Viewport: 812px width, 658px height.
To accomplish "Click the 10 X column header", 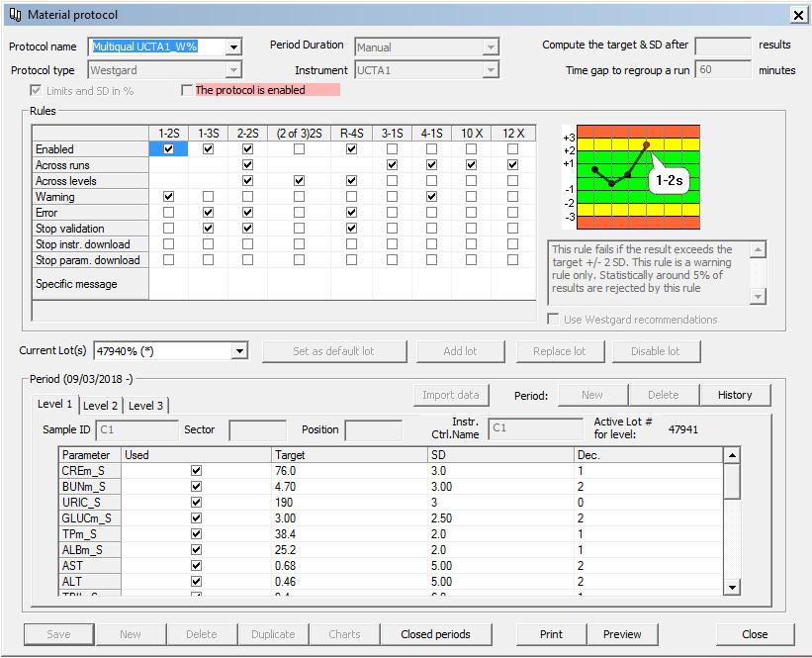I will tap(471, 134).
